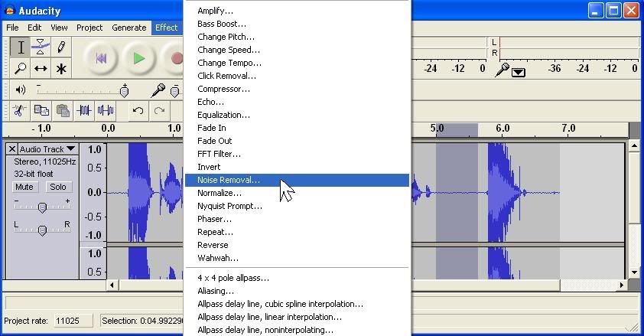Choose Allpass delay line, cubic spline interpolation...
The width and height of the screenshot is (644, 336).
(x=297, y=304)
